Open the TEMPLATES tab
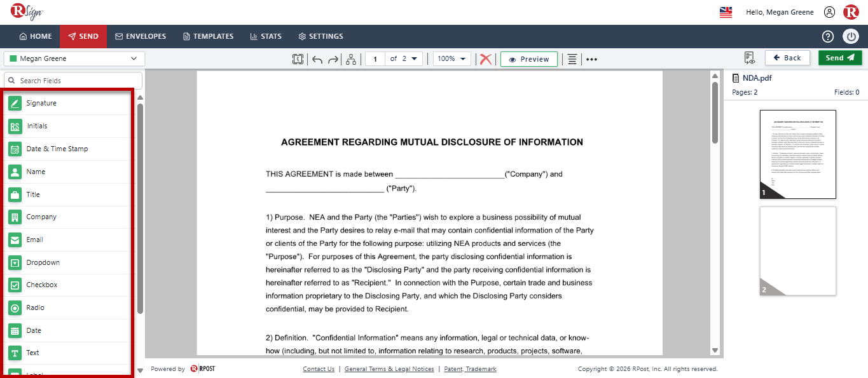The height and width of the screenshot is (378, 868). 208,36
